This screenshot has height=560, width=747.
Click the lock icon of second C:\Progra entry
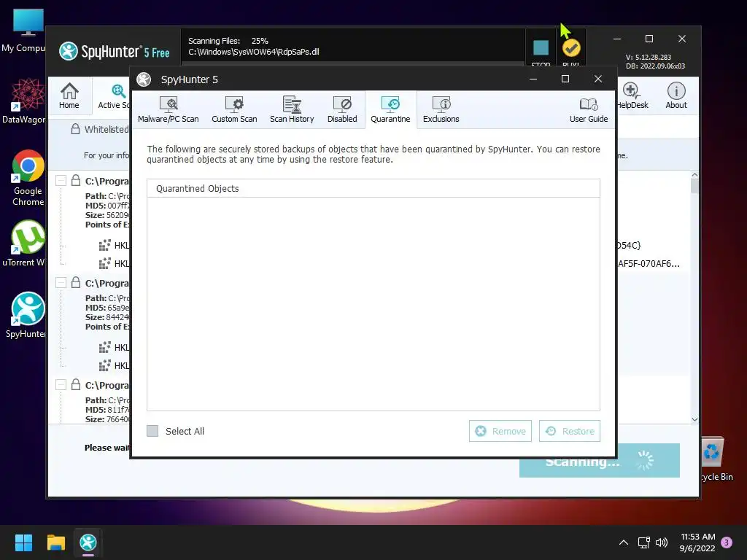pos(76,282)
